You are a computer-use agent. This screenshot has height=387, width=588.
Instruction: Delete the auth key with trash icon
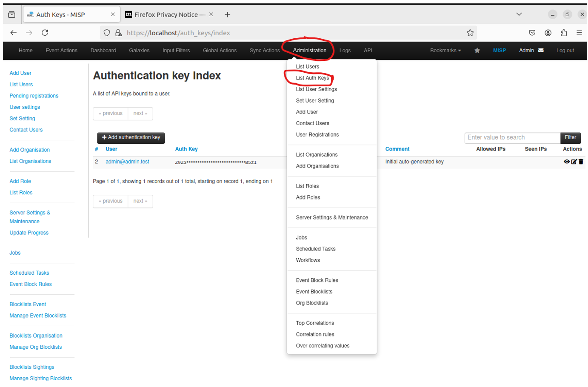581,162
